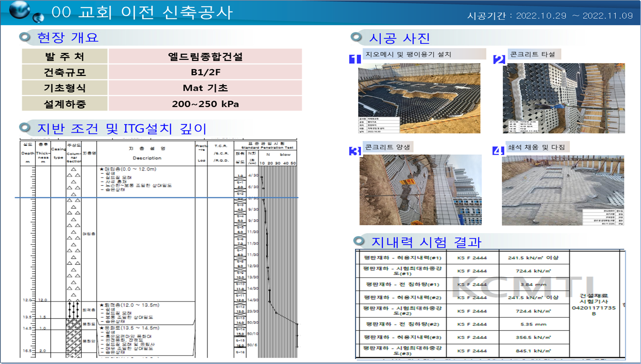Screen dimensions: 641x364
Task: Click the '매립층(0.0 ~ 12.0m)' description in boring log
Action: coord(136,179)
